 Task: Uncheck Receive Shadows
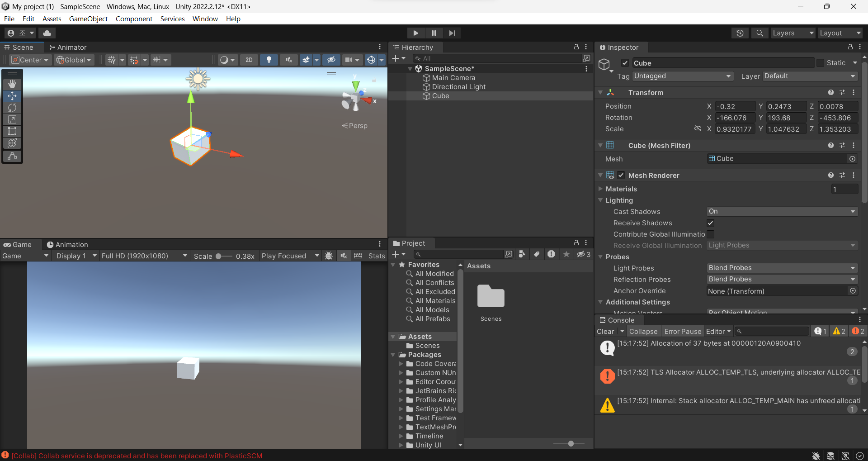pyautogui.click(x=711, y=223)
